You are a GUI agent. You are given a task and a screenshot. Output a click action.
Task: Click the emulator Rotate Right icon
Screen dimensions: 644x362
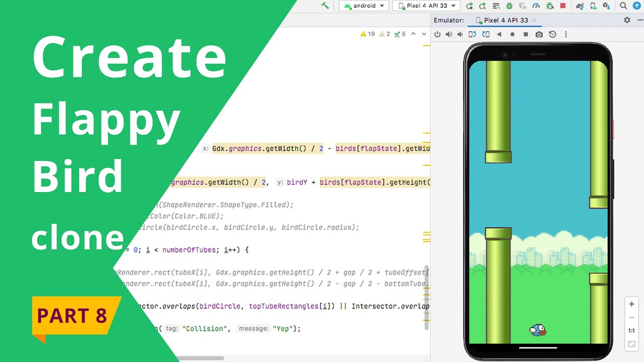(486, 34)
